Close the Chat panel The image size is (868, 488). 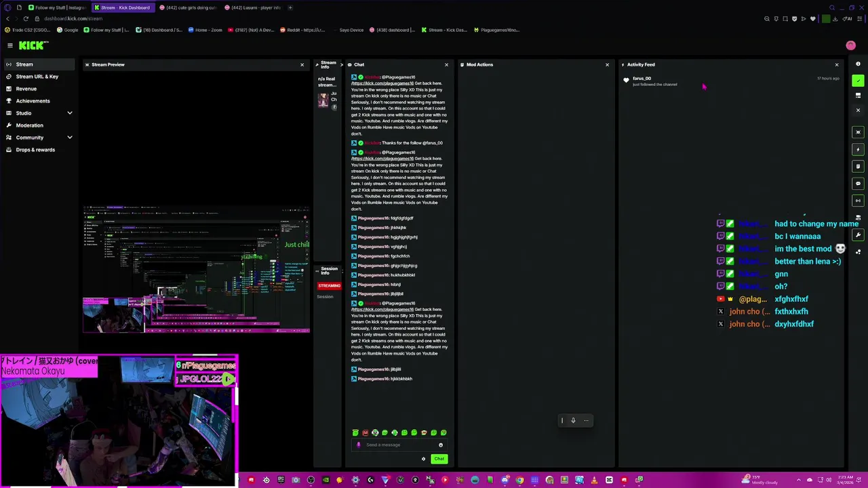(x=446, y=64)
